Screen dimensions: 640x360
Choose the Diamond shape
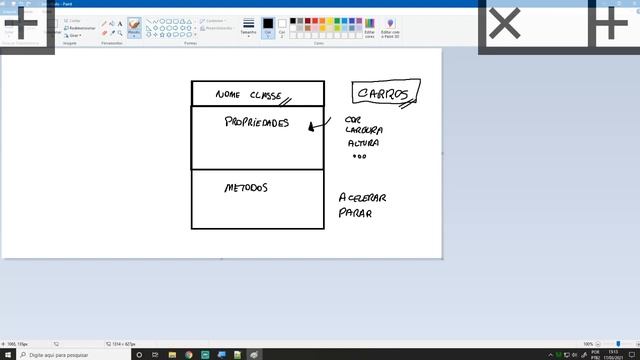tap(155, 28)
